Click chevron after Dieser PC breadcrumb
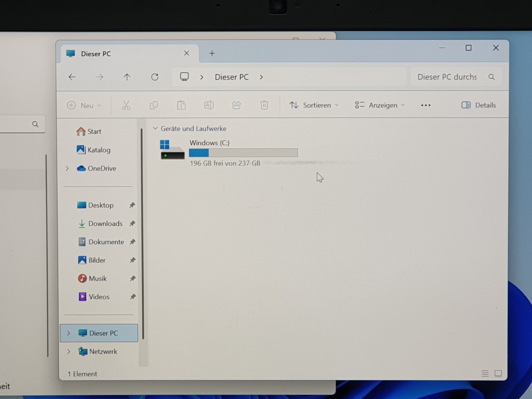 pyautogui.click(x=261, y=77)
